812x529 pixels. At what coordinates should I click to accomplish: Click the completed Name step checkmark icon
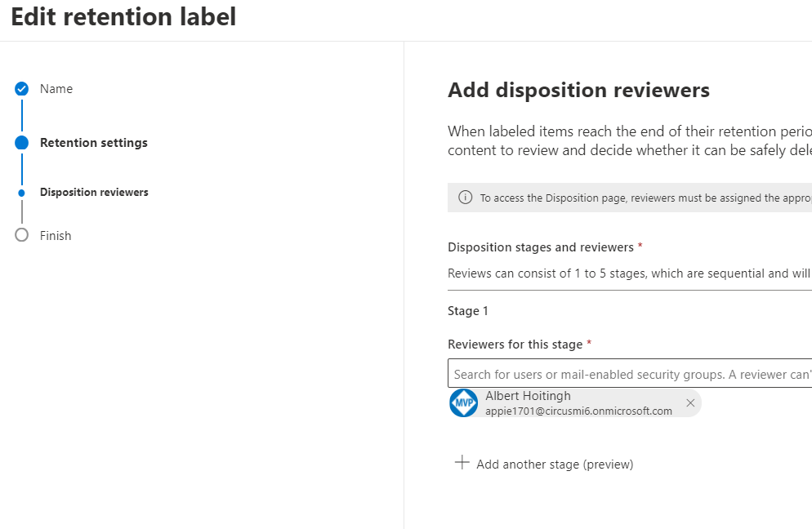tap(22, 89)
